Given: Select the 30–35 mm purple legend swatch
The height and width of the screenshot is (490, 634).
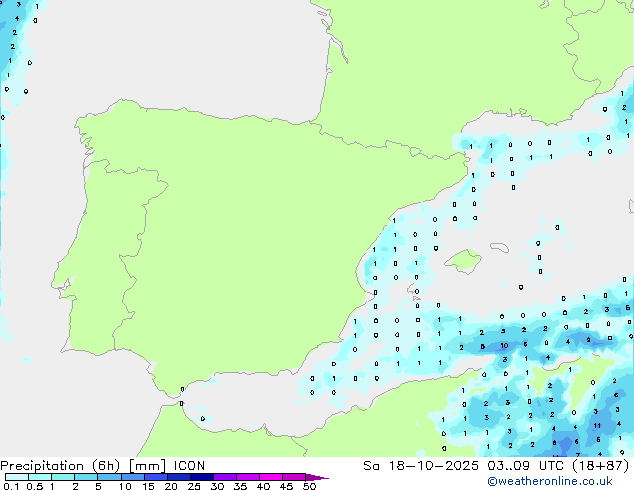Looking at the screenshot, I should (x=224, y=477).
